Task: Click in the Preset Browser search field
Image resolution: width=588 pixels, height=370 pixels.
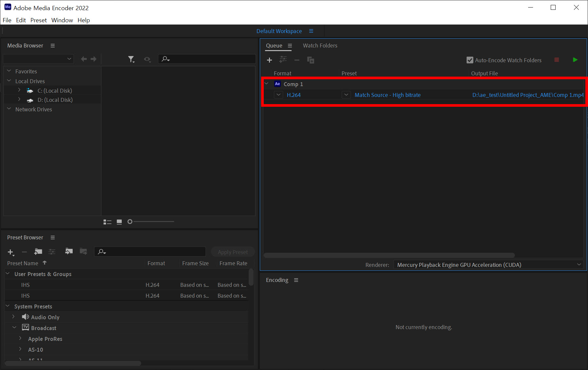Action: pyautogui.click(x=150, y=251)
